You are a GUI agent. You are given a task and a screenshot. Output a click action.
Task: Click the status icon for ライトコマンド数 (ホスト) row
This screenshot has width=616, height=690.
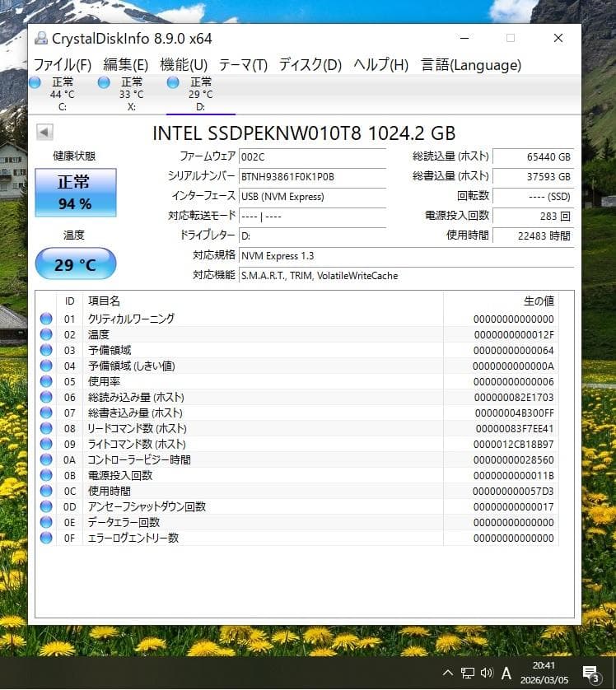click(x=46, y=444)
